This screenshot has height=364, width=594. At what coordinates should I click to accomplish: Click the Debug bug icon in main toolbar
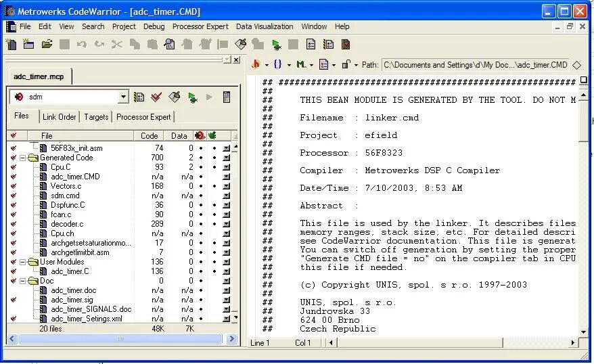(x=277, y=45)
